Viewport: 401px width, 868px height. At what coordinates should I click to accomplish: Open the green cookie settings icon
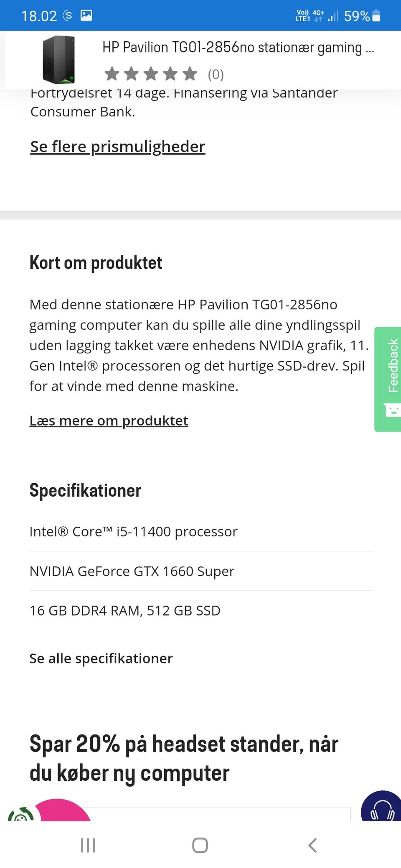(19, 815)
